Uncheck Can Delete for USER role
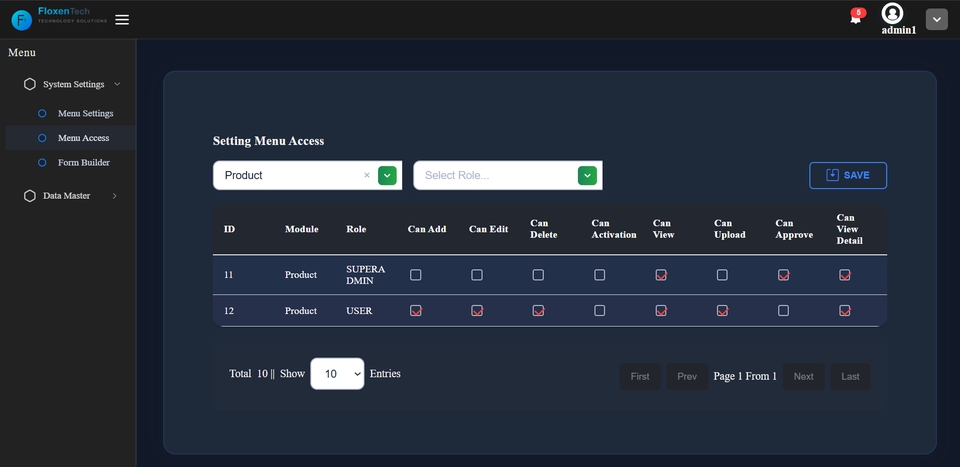The image size is (960, 467). (x=538, y=311)
